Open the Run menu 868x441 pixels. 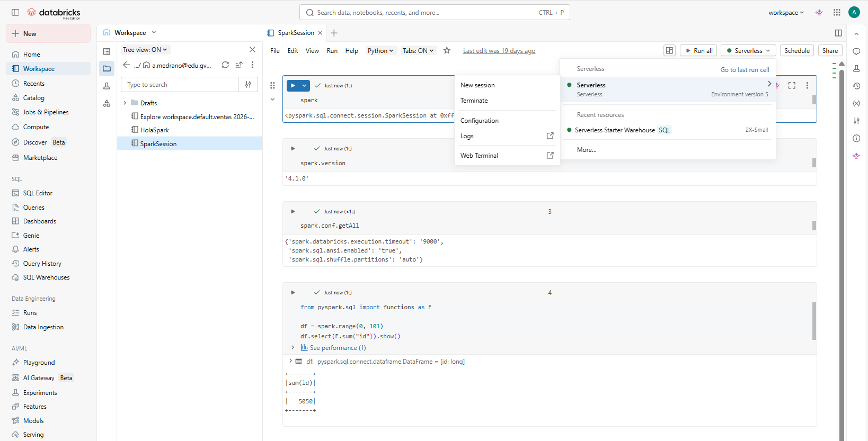[x=332, y=51]
